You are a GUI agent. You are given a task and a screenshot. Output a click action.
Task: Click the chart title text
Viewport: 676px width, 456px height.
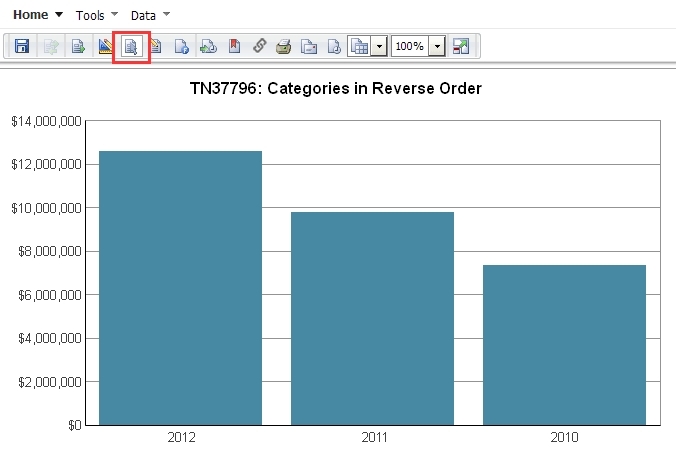336,89
